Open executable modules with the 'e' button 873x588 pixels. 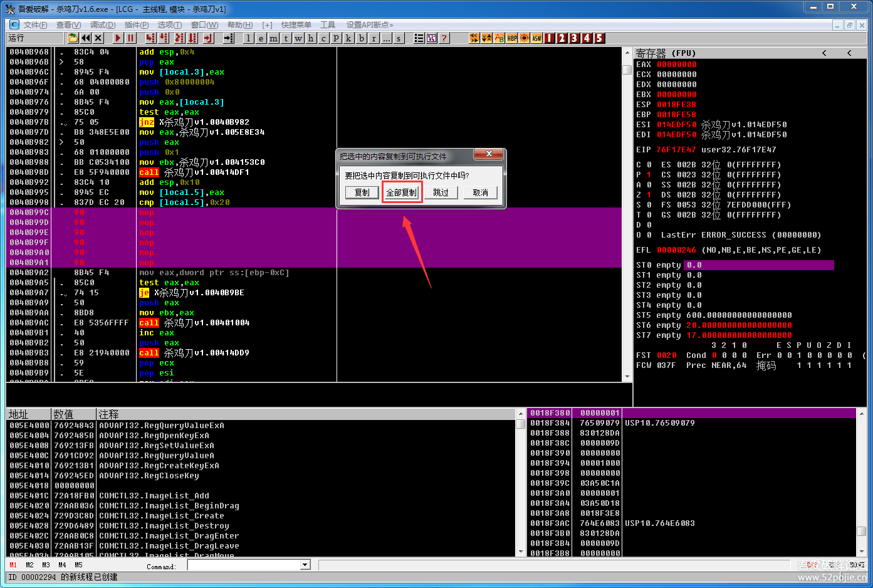(261, 38)
